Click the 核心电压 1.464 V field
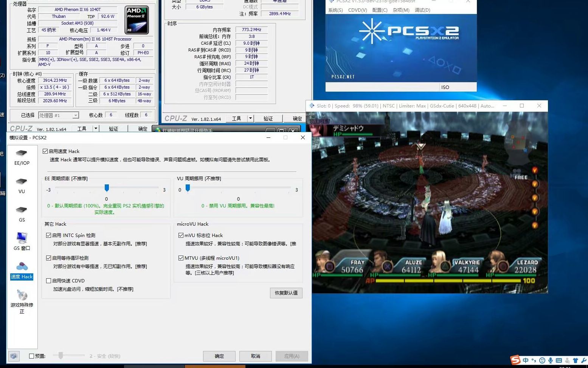This screenshot has height=368, width=588. (104, 30)
